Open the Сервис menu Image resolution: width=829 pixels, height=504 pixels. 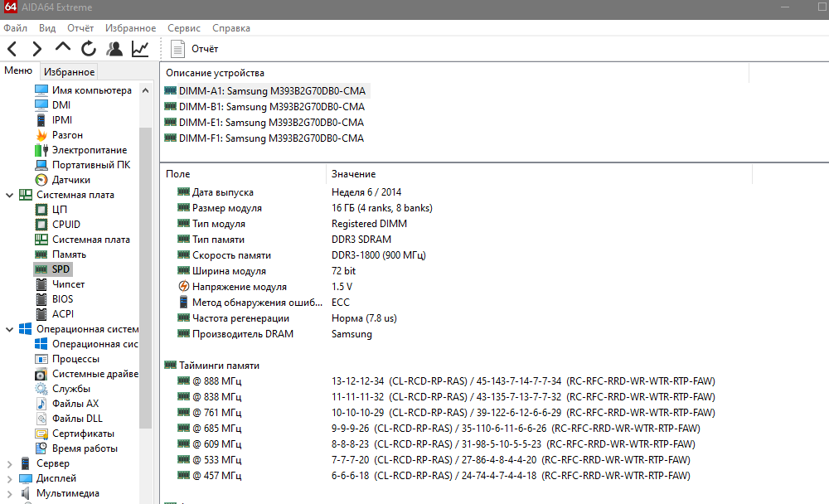click(184, 28)
